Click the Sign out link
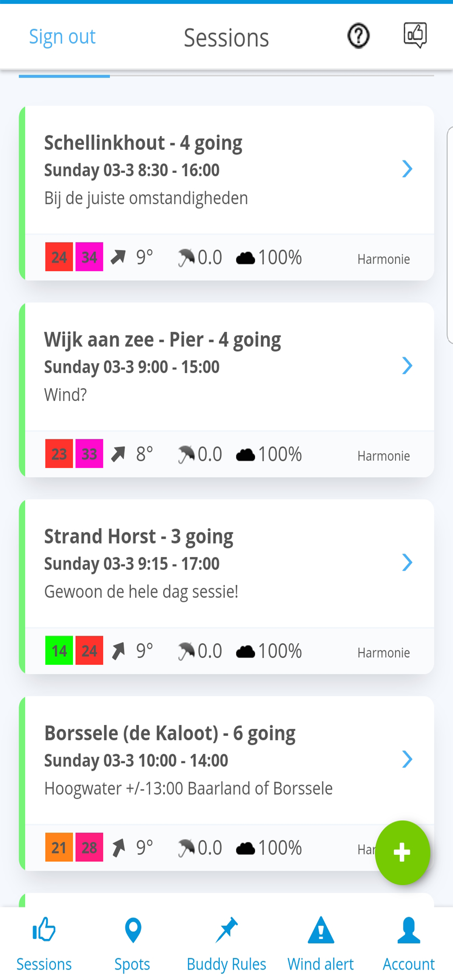The height and width of the screenshot is (980, 453). coord(62,37)
